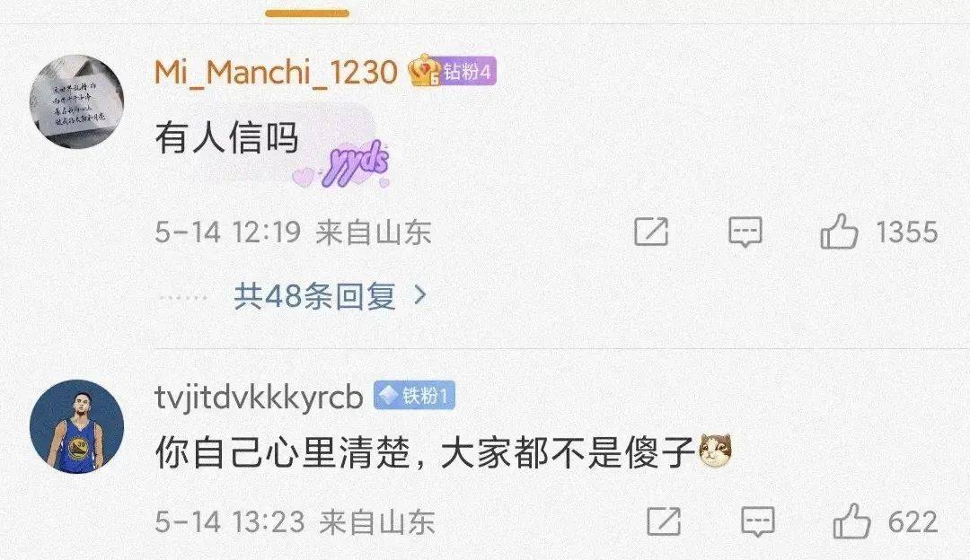Open Mi_Manchi_1230's profile via username

coord(276,73)
